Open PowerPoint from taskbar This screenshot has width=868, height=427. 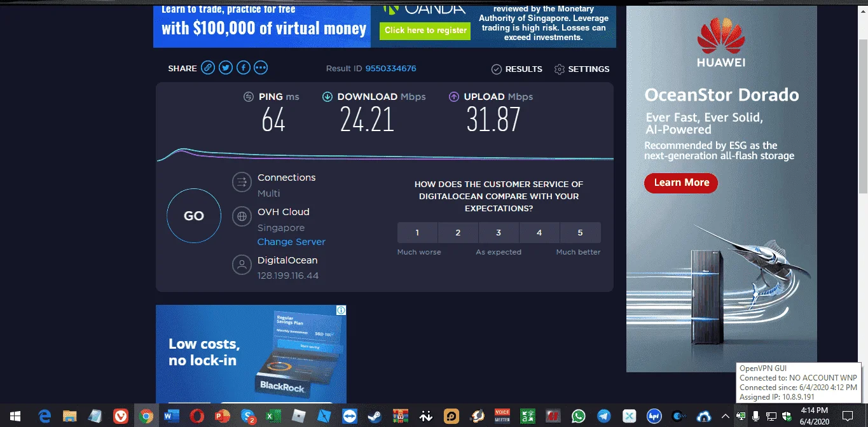pos(223,416)
